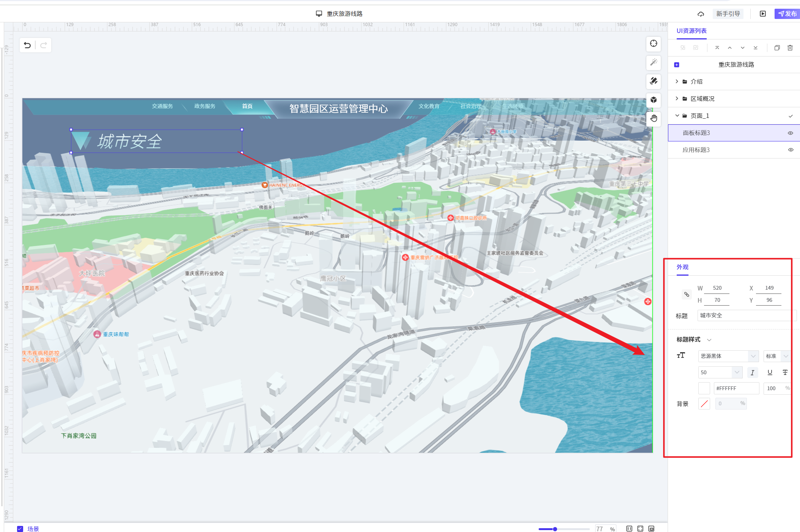Click the zoom slider handle
This screenshot has height=532, width=800.
tap(555, 529)
